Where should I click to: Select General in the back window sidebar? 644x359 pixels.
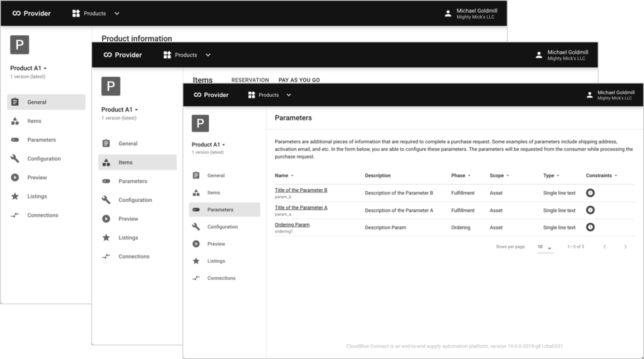click(x=46, y=102)
